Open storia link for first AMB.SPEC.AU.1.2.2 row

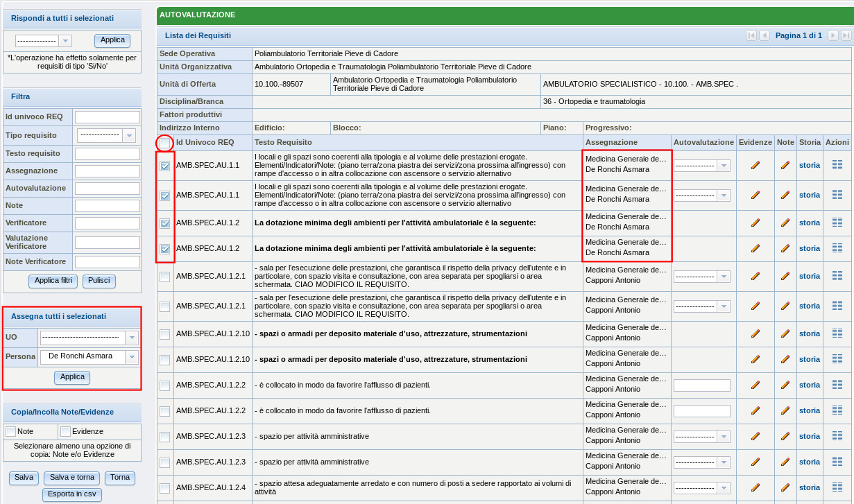809,385
